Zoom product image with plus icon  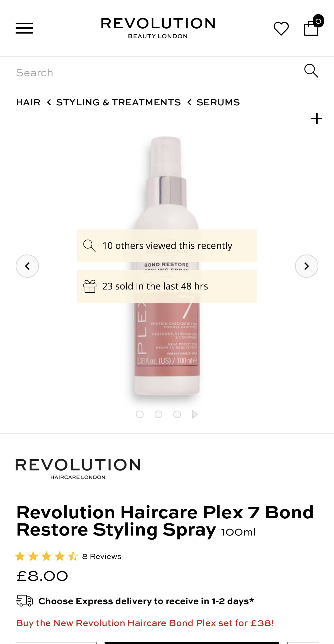click(x=317, y=119)
